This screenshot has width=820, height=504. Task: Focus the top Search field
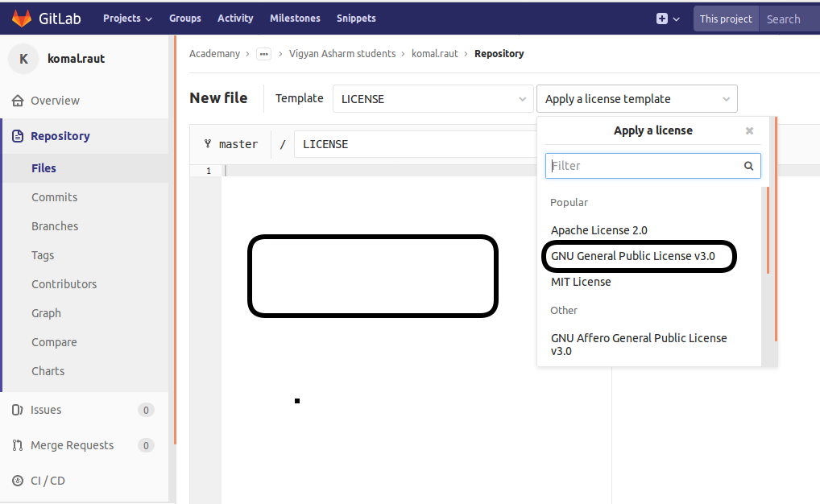pos(789,19)
